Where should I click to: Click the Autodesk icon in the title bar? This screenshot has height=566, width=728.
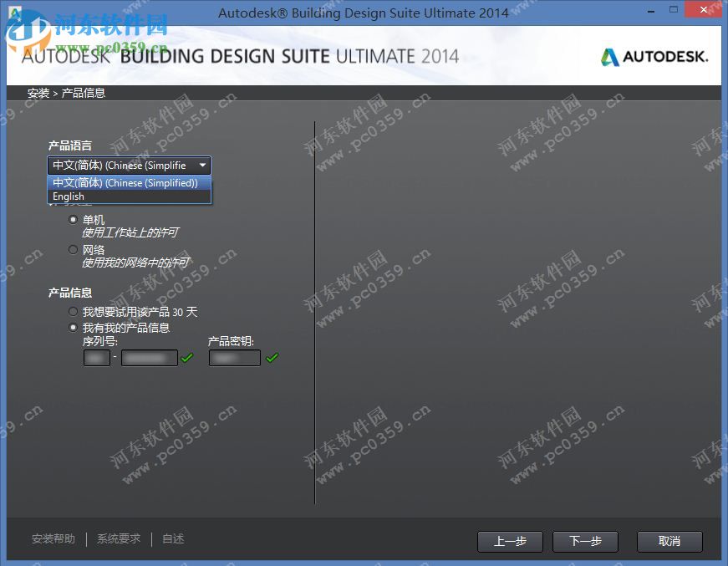tap(12, 11)
